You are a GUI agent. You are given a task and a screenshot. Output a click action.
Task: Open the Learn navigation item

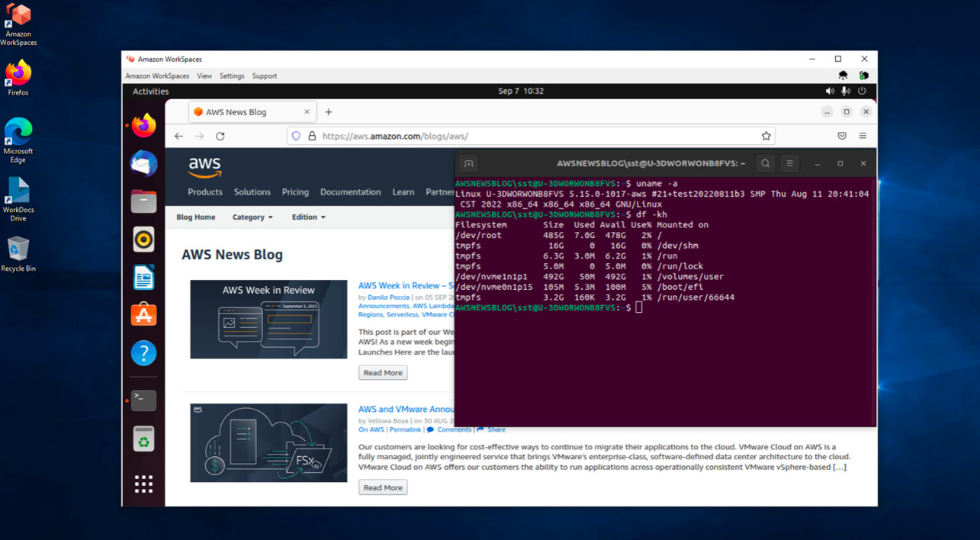[403, 192]
